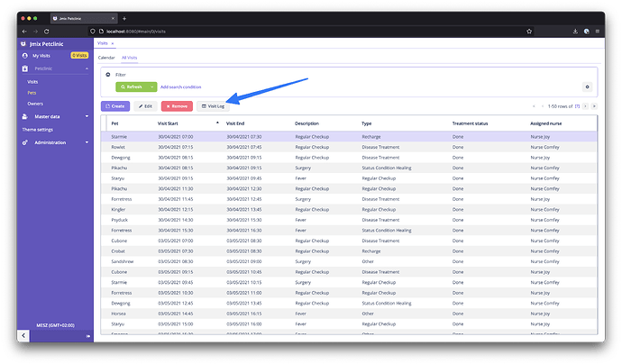Jump to last page of rows
This screenshot has width=622, height=364.
pyautogui.click(x=594, y=106)
